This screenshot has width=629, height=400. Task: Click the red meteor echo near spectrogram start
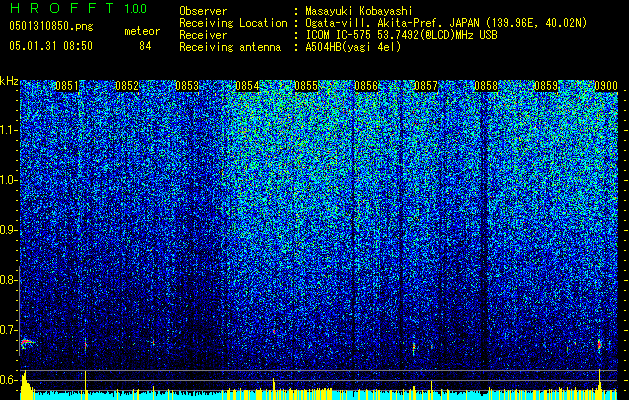click(27, 342)
